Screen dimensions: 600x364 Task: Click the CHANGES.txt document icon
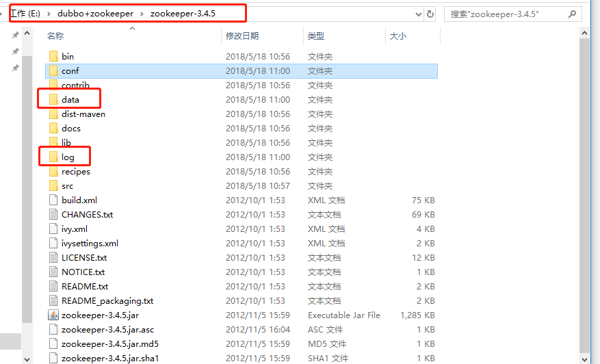click(53, 214)
